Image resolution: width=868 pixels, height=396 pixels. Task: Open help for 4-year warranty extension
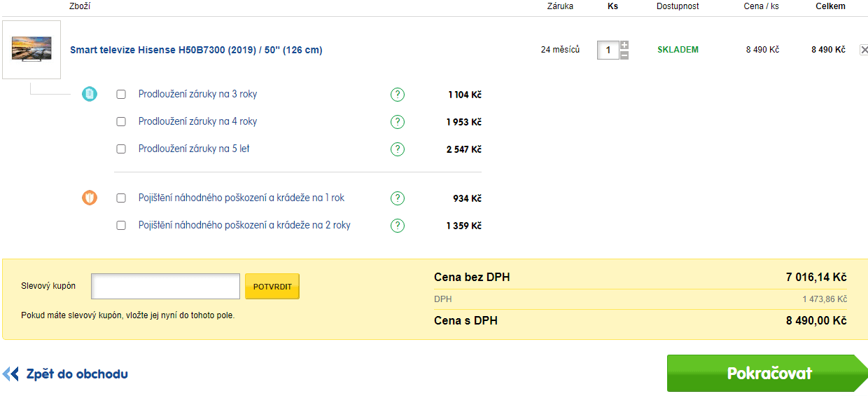(398, 122)
